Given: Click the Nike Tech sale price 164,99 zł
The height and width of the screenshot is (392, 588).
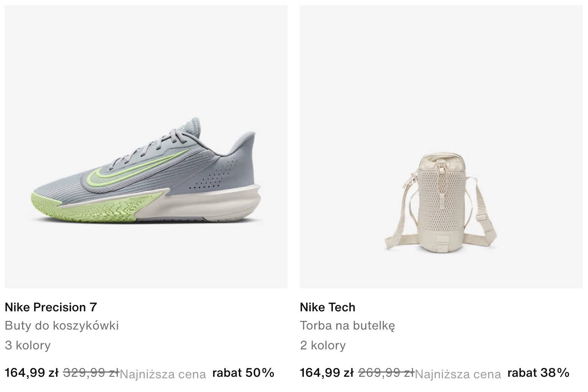Looking at the screenshot, I should (327, 373).
